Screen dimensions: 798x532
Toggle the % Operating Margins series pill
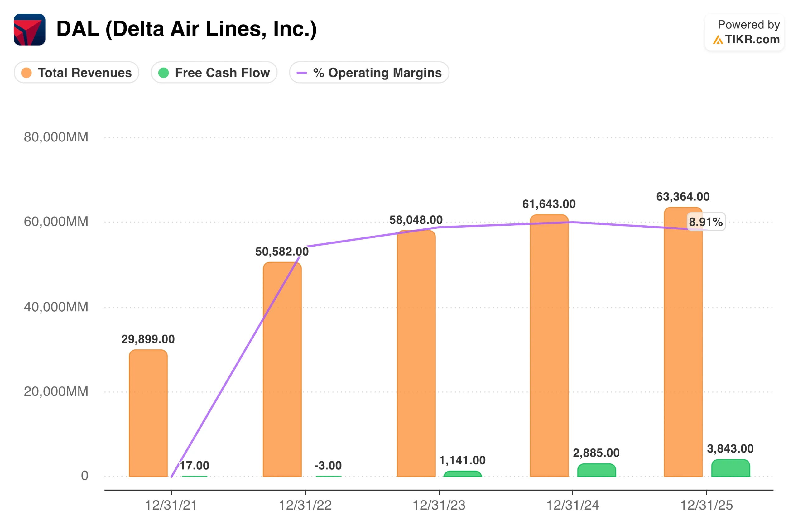[x=369, y=72]
